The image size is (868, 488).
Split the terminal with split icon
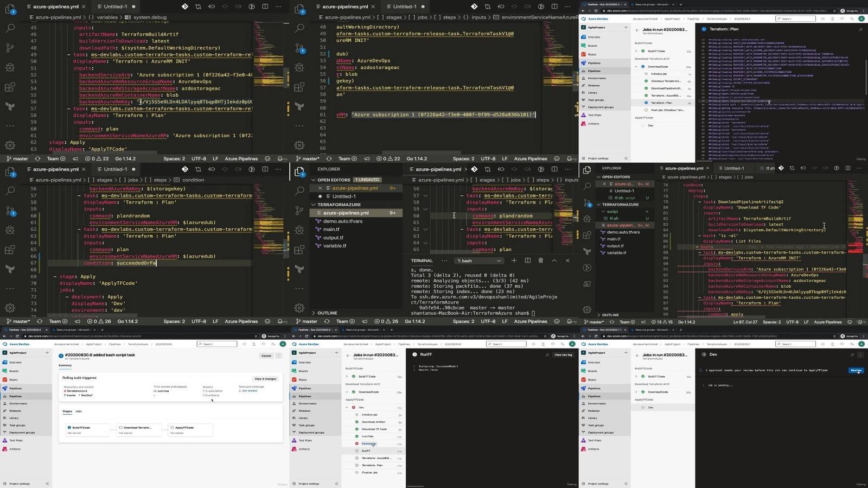tap(527, 261)
